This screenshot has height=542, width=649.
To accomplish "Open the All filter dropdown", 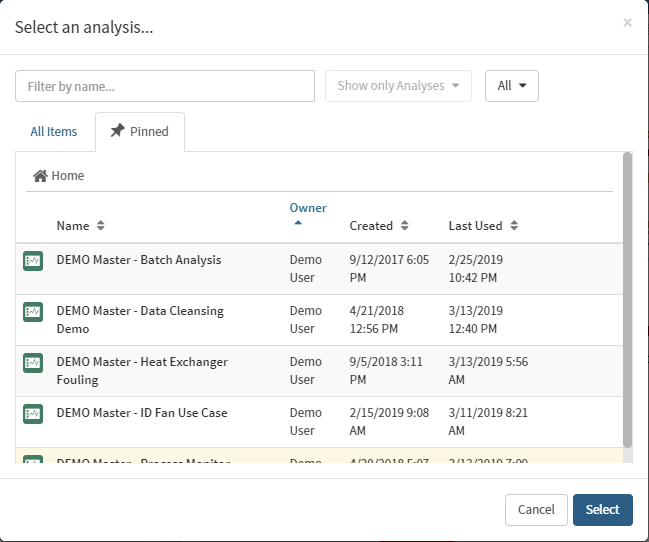I will point(512,86).
